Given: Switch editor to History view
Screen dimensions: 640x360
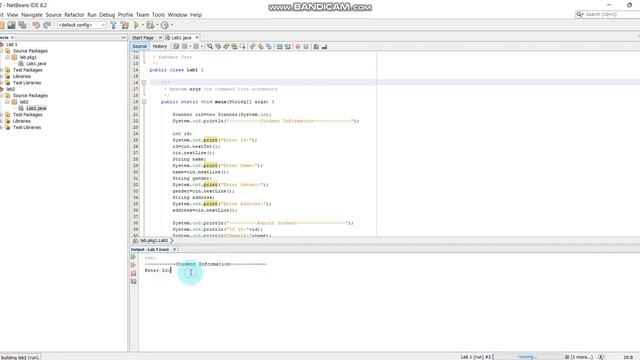Looking at the screenshot, I should (160, 47).
